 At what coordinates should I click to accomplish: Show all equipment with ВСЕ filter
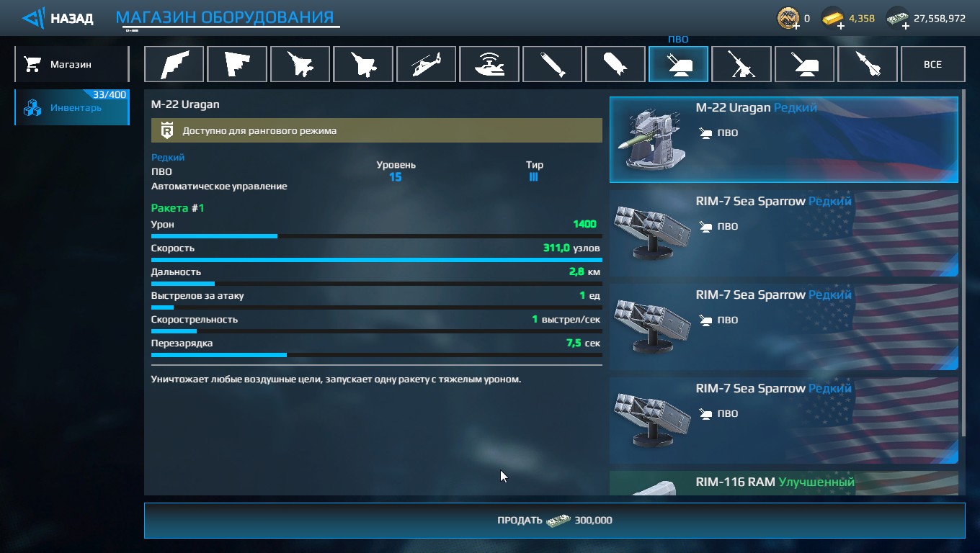pyautogui.click(x=932, y=64)
